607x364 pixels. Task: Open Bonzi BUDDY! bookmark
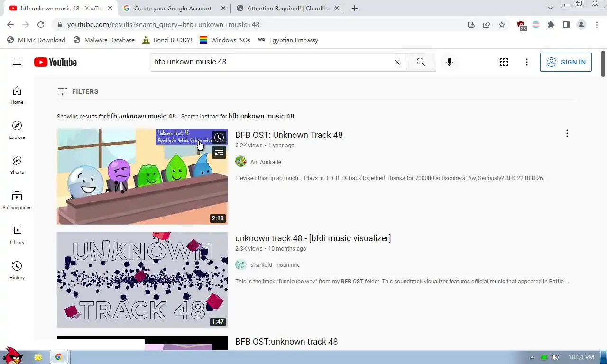coord(167,40)
